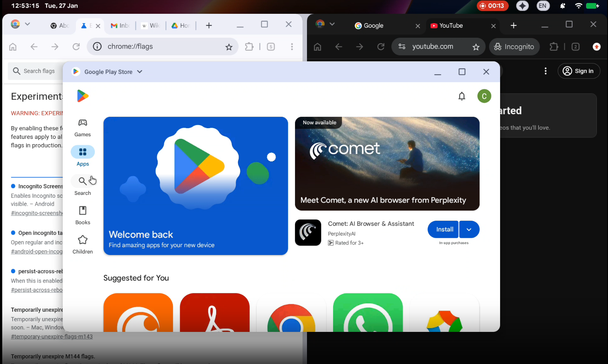Open the #temporary-unexpire-flags-m143 link
The width and height of the screenshot is (608, 364).
tap(52, 336)
